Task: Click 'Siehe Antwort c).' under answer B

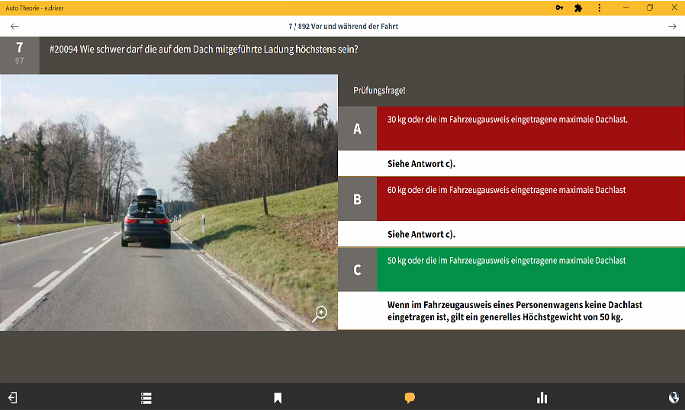Action: [421, 235]
